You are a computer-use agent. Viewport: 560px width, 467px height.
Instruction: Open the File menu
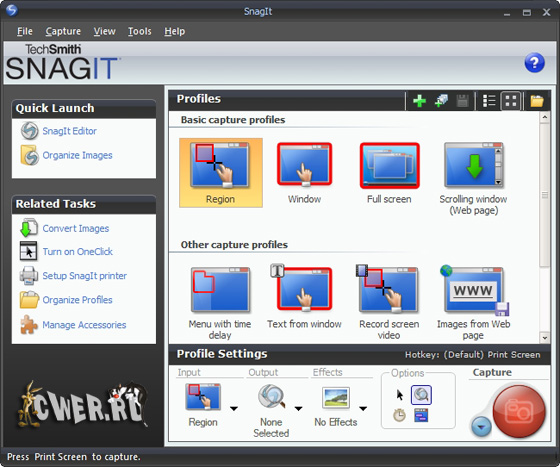click(25, 31)
